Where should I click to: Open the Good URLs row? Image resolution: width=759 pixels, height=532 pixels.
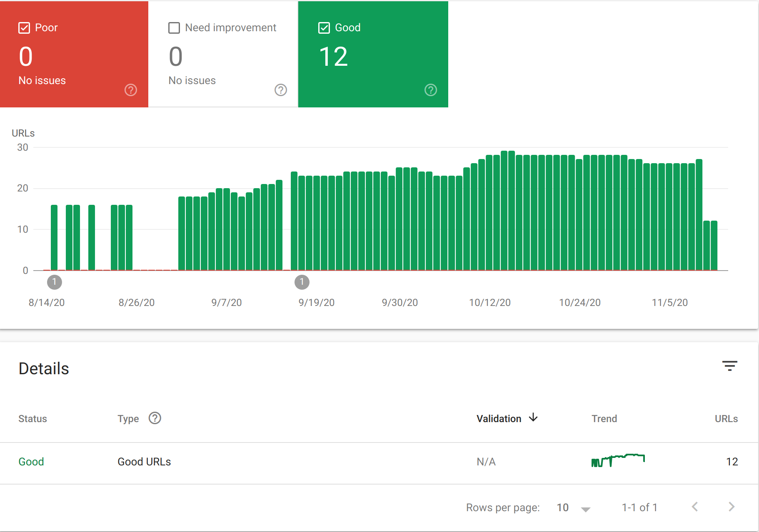click(x=144, y=462)
